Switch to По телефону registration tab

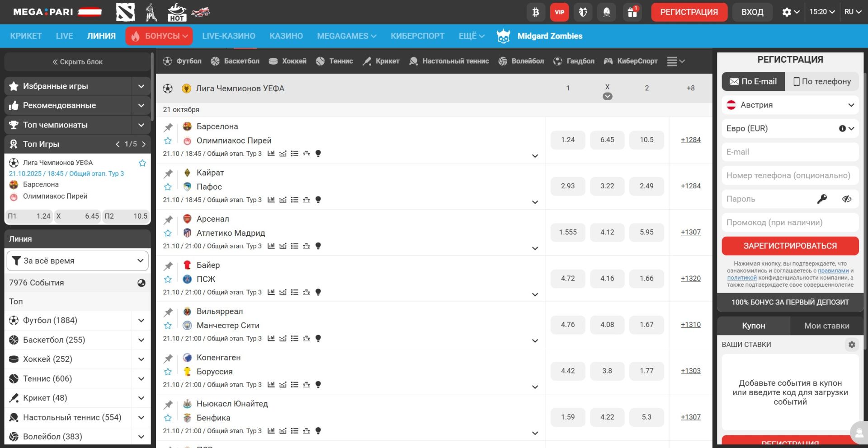pyautogui.click(x=822, y=82)
